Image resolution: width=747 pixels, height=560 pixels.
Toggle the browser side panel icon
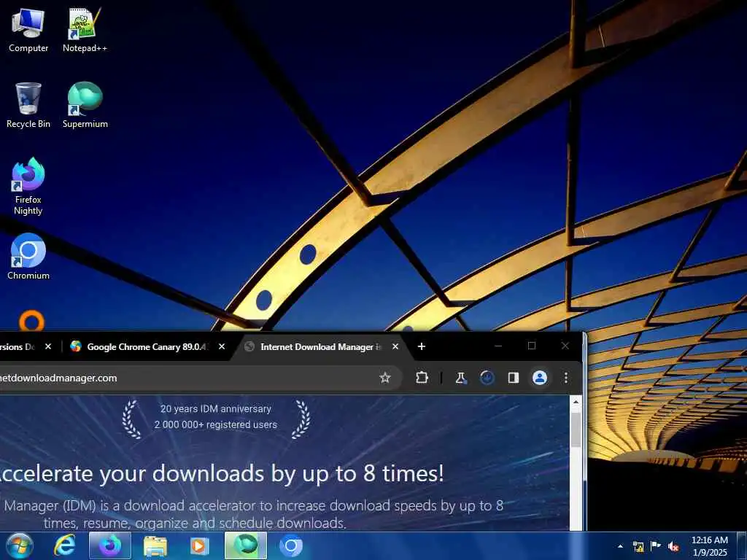[x=513, y=378]
